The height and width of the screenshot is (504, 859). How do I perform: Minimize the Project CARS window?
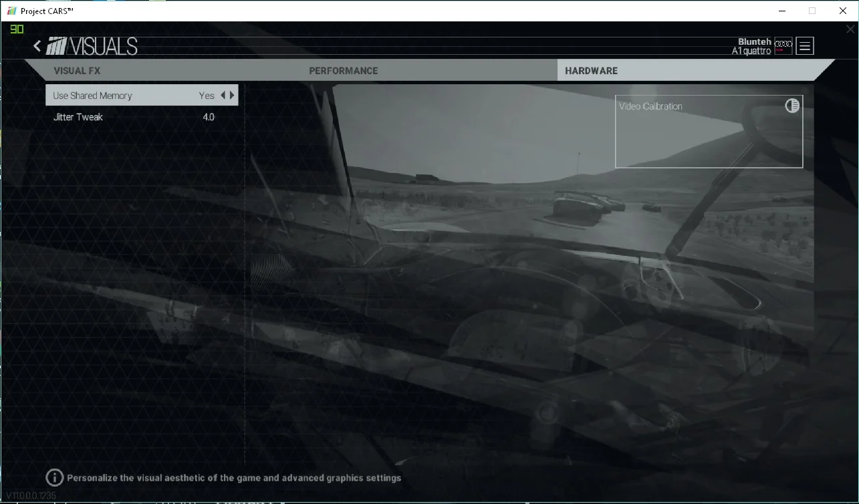[x=781, y=11]
